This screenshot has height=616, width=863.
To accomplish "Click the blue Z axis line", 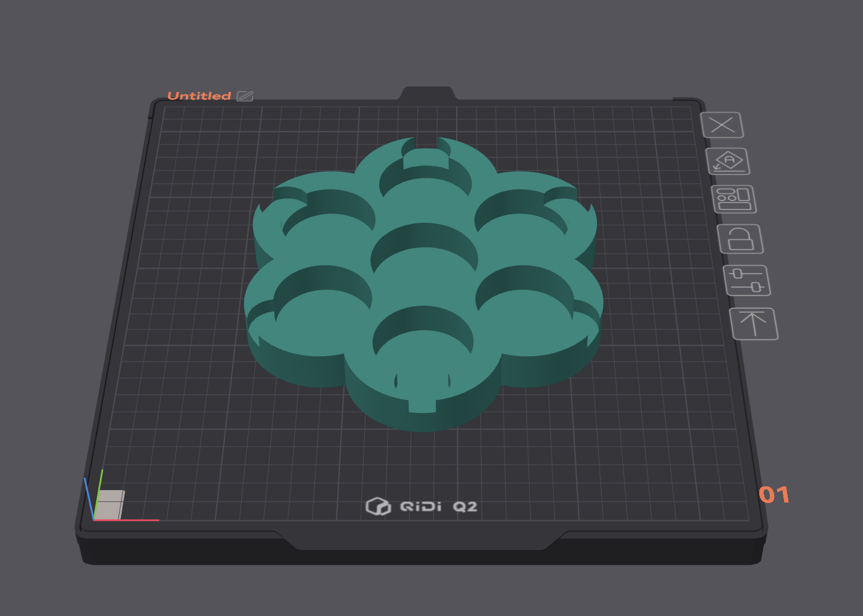I will coord(89,499).
